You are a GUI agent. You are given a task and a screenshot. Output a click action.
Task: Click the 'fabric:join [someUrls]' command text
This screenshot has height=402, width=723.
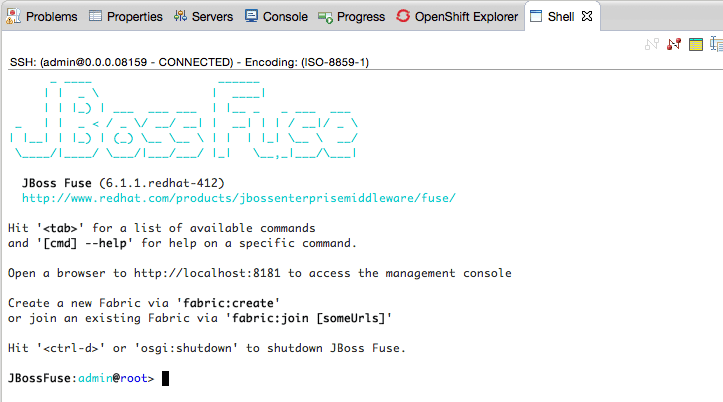click(x=308, y=318)
